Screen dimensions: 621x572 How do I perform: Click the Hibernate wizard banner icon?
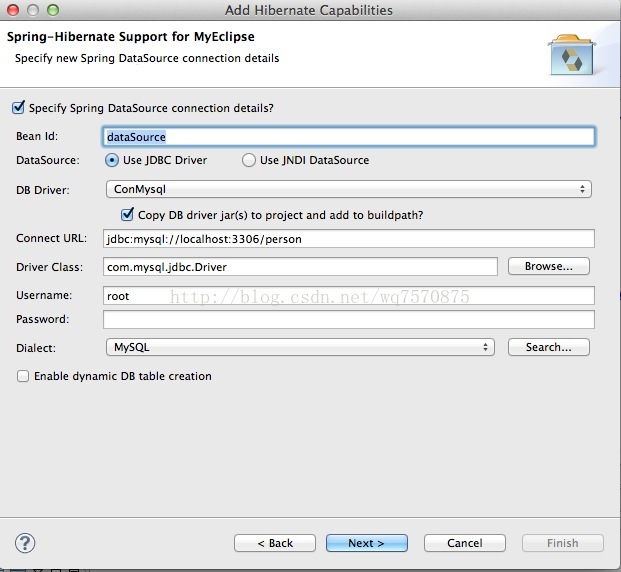(571, 55)
